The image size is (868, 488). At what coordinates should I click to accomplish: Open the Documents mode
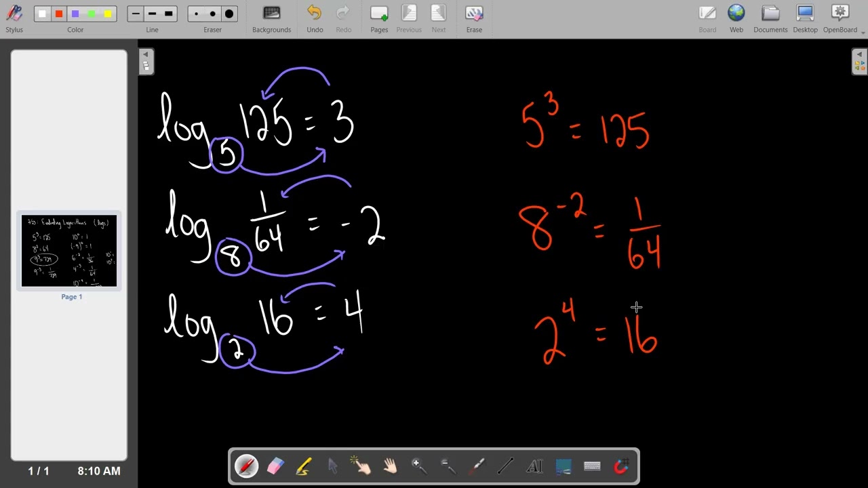tap(770, 19)
